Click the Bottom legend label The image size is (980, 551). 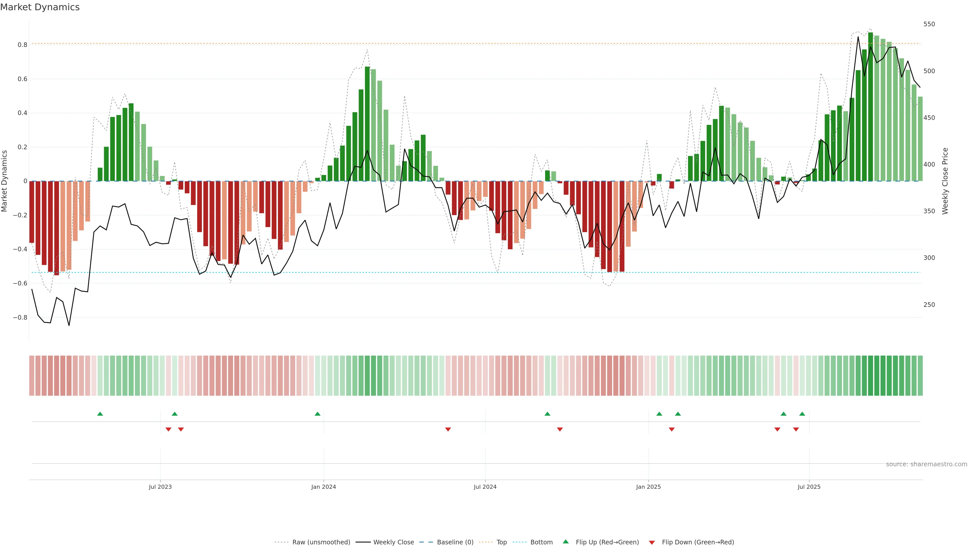pyautogui.click(x=541, y=542)
